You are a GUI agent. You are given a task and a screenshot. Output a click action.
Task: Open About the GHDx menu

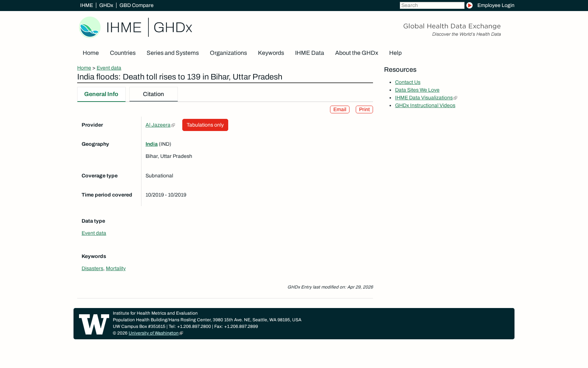point(356,53)
